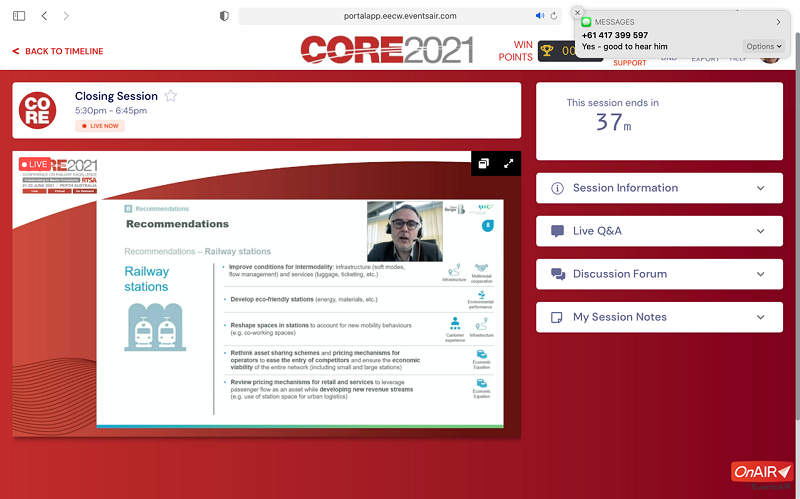Screen dimensions: 800x499
Task: Open the Messages notification chevron
Action: tap(778, 22)
